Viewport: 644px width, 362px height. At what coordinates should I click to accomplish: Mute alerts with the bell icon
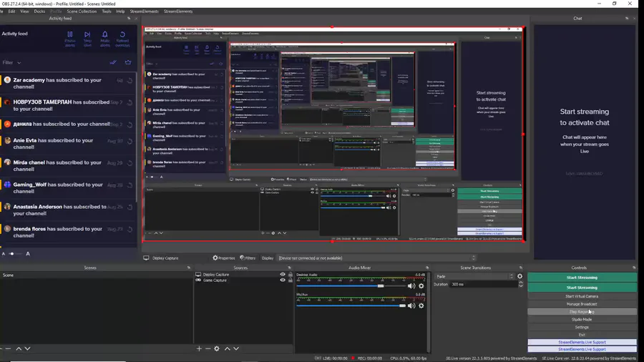coord(104,39)
